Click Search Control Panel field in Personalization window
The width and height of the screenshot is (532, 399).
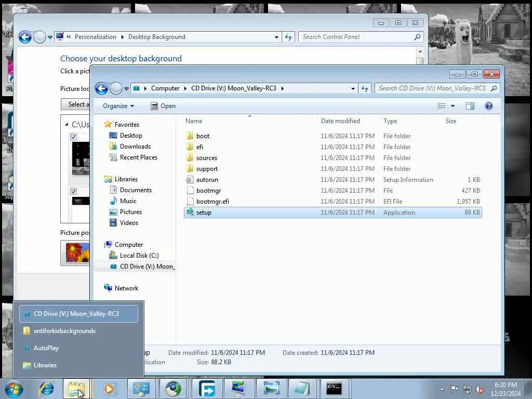[362, 37]
